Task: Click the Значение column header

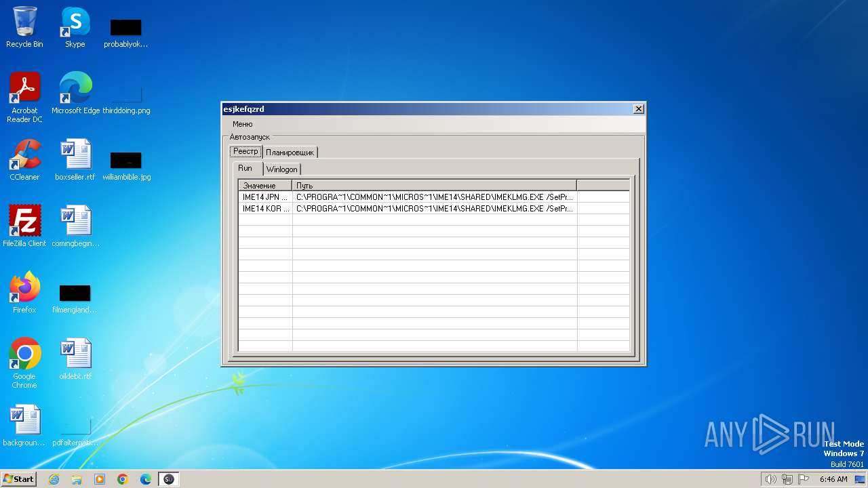Action: click(265, 185)
